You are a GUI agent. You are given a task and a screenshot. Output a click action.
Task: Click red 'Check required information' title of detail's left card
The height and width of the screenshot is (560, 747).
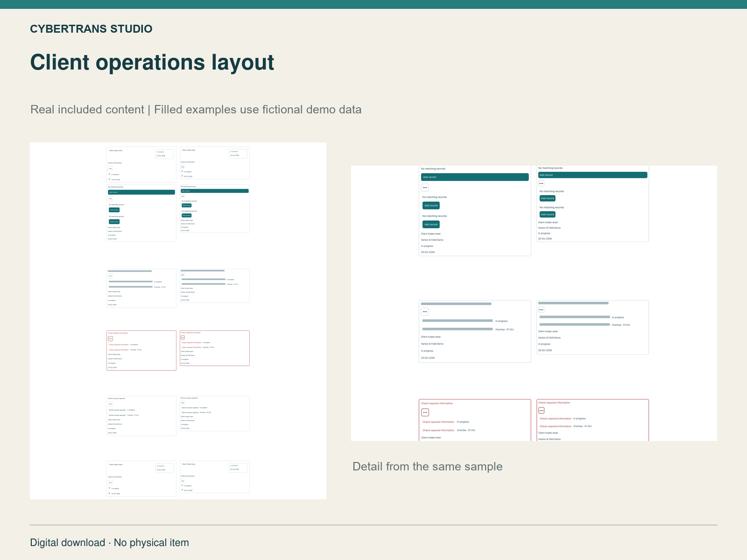[437, 403]
